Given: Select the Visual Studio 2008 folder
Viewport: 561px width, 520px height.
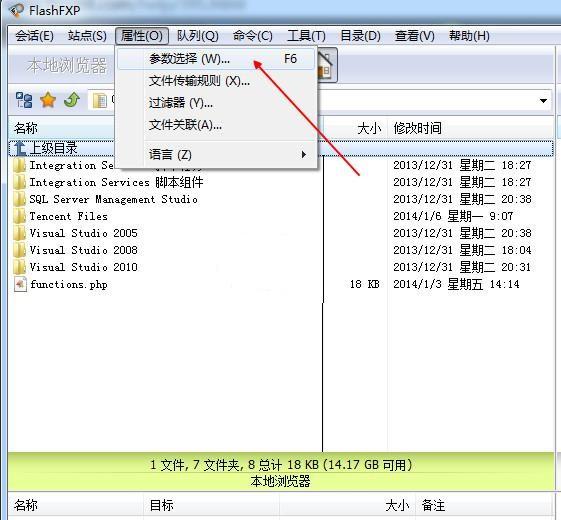Looking at the screenshot, I should (x=83, y=250).
